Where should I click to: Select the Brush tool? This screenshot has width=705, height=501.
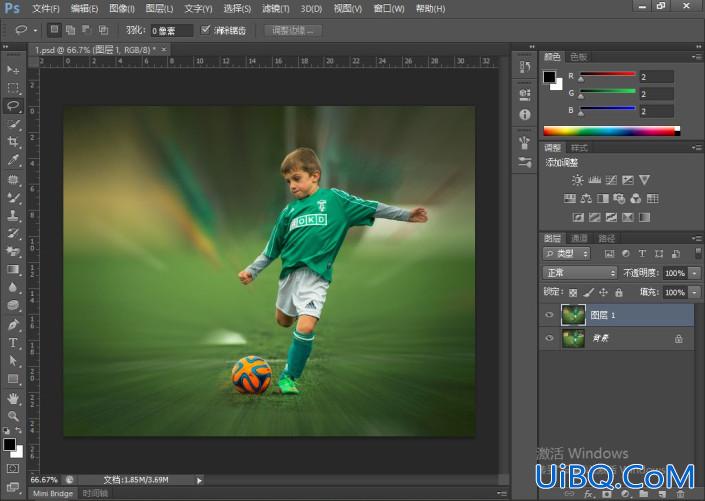click(x=13, y=197)
